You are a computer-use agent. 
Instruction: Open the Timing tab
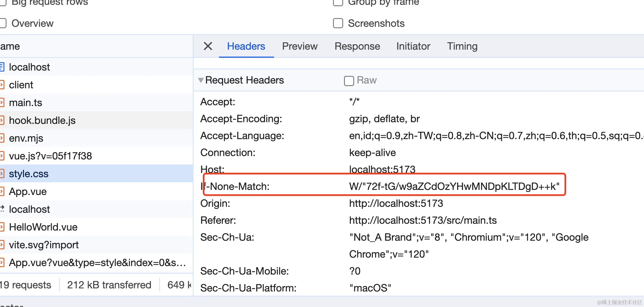pos(462,46)
